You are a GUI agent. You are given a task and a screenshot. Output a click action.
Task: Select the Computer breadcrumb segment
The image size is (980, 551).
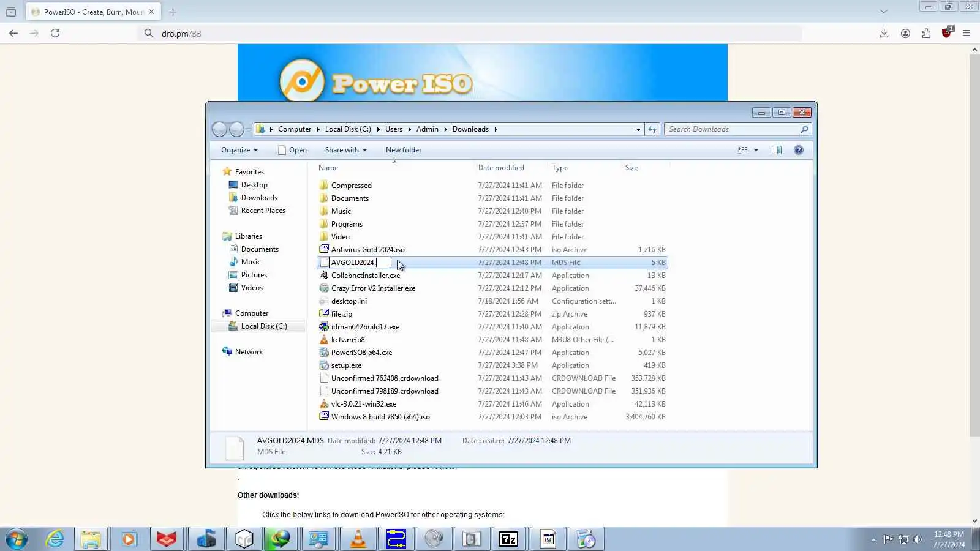[295, 129]
